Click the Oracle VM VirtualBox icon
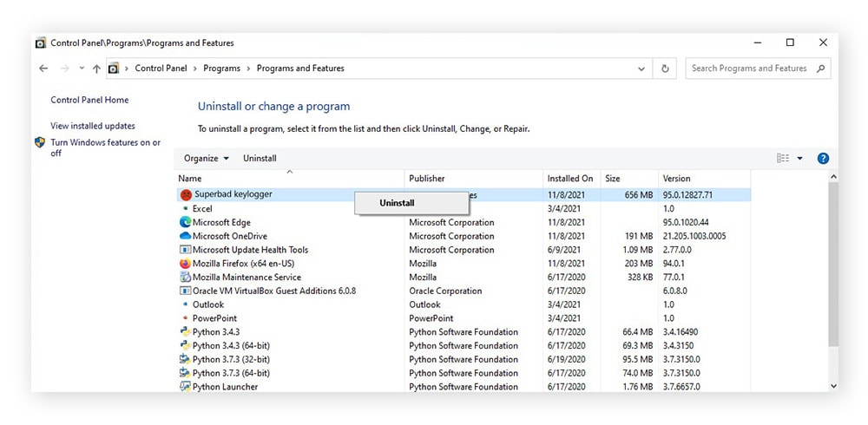Viewport: 868px width, 425px height. 186,291
